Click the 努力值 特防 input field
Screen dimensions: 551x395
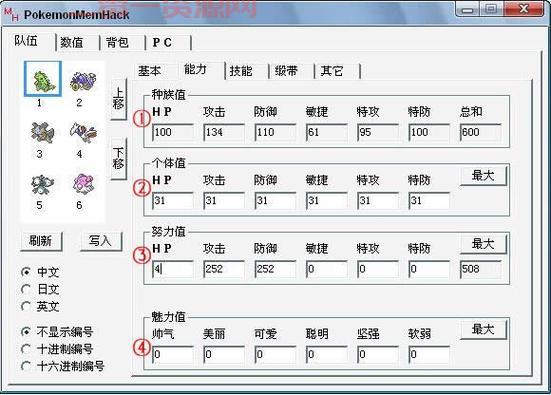click(429, 269)
